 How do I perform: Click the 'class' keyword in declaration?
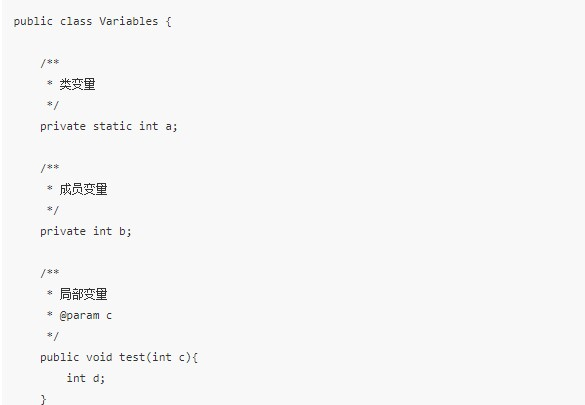point(76,21)
